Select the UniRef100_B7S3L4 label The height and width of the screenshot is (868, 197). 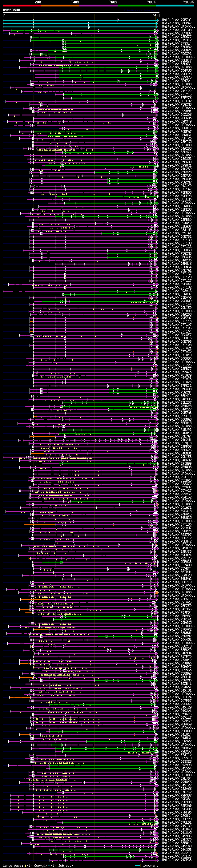(177, 43)
